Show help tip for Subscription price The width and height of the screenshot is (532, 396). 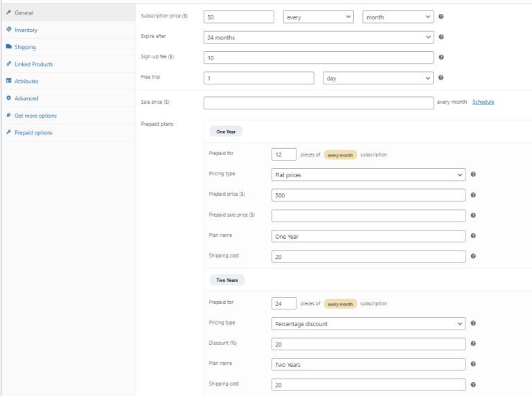(x=441, y=17)
